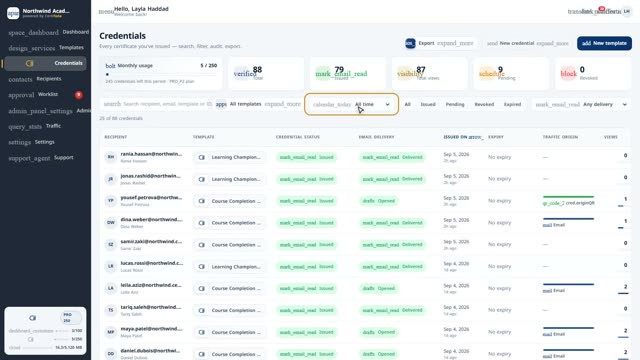
Task: Select the Expired filter tab
Action: click(x=512, y=104)
